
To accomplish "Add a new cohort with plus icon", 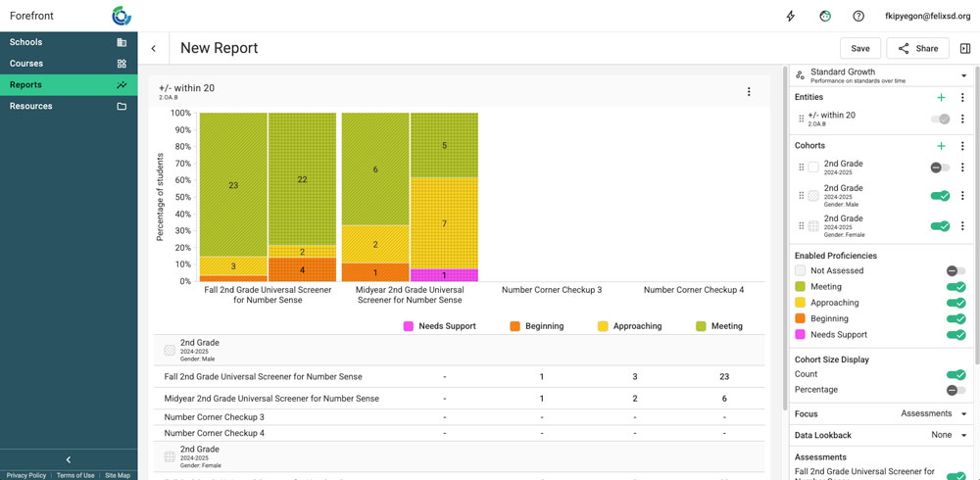I will click(x=941, y=146).
